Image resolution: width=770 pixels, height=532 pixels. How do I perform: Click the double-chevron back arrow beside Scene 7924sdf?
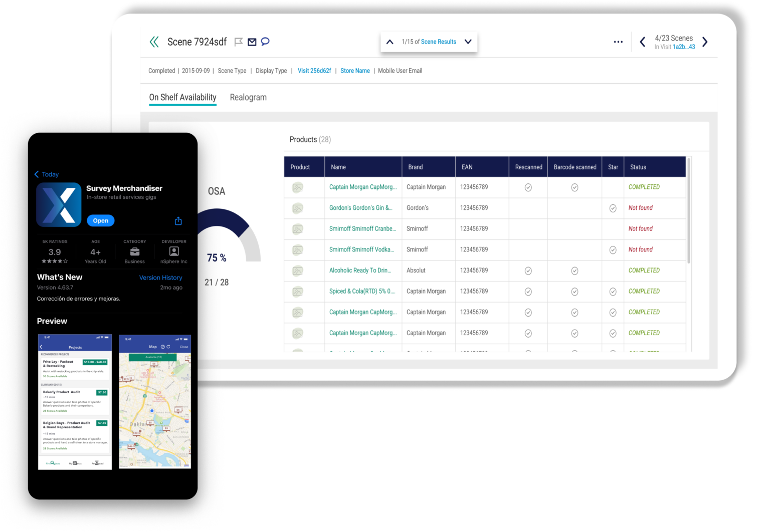click(154, 42)
